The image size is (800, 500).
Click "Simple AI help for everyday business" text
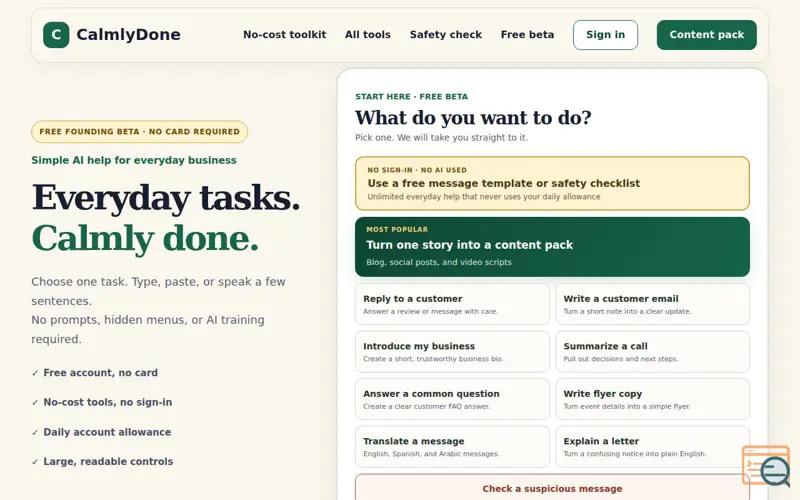click(134, 160)
